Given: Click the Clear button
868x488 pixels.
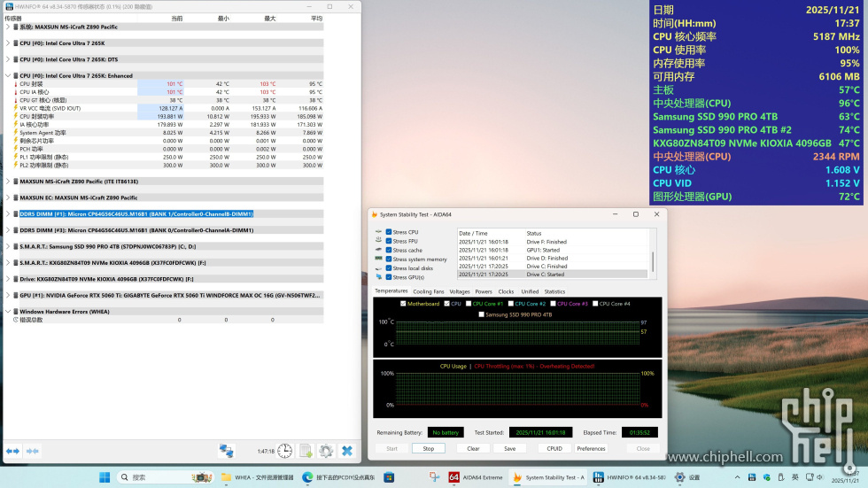Looking at the screenshot, I should coord(473,449).
